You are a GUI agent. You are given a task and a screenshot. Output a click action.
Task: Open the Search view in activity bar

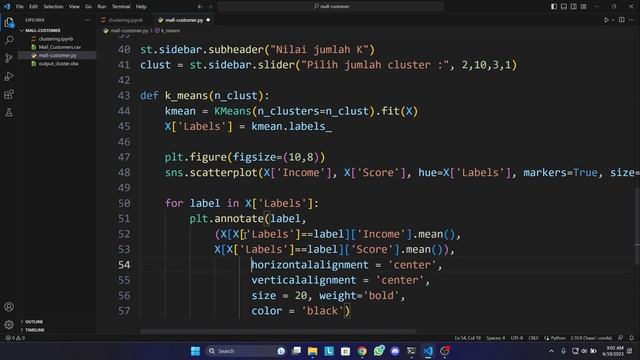9,40
